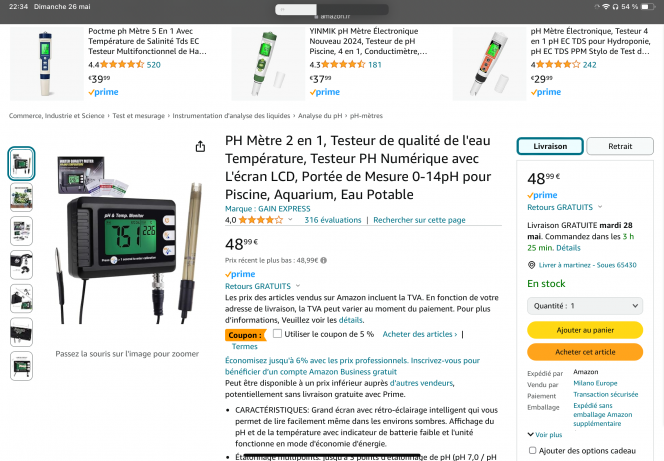Click the info icon beside lowest recent price
The width and height of the screenshot is (664, 461).
(x=324, y=260)
